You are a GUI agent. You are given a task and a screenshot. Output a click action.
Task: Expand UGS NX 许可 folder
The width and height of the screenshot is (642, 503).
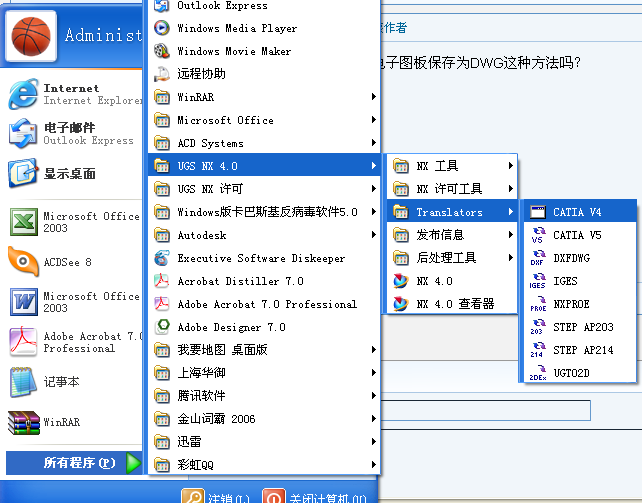pos(264,189)
